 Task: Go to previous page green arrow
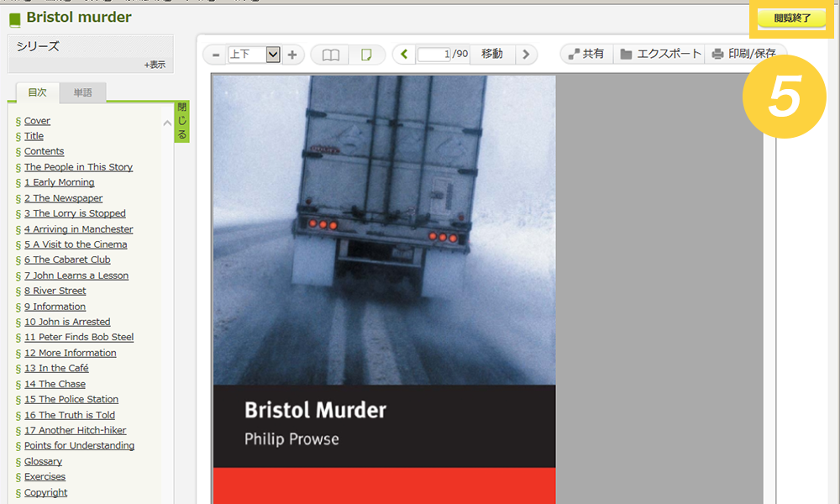click(405, 54)
